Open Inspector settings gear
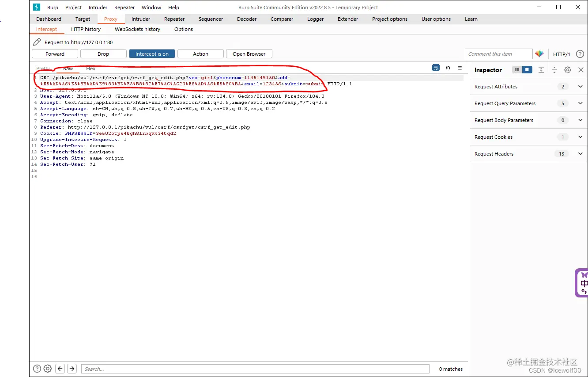The width and height of the screenshot is (588, 377). coord(568,70)
